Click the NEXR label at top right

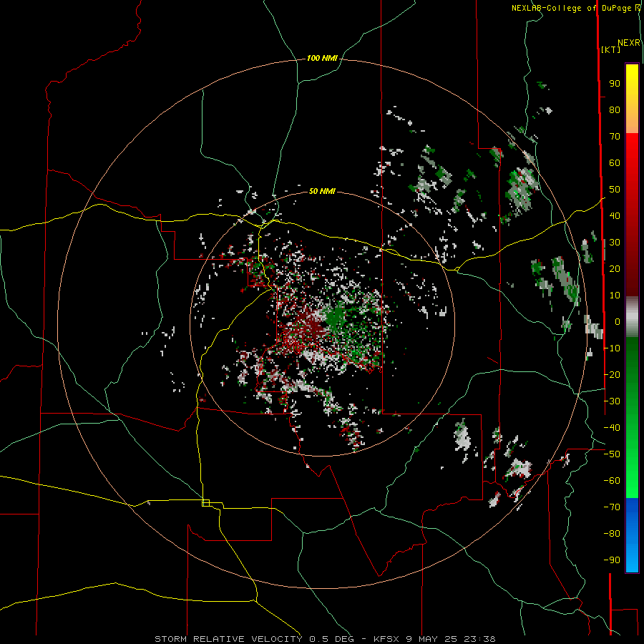629,43
